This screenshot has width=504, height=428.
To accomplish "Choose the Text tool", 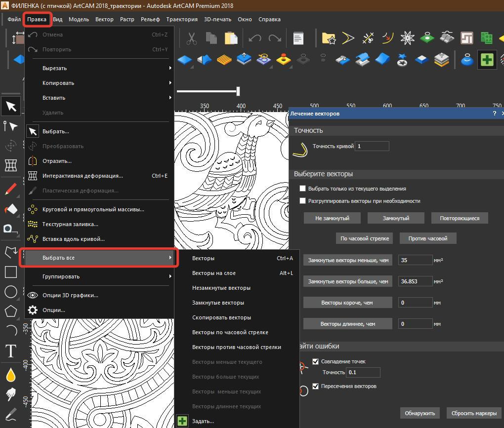I will 11,350.
